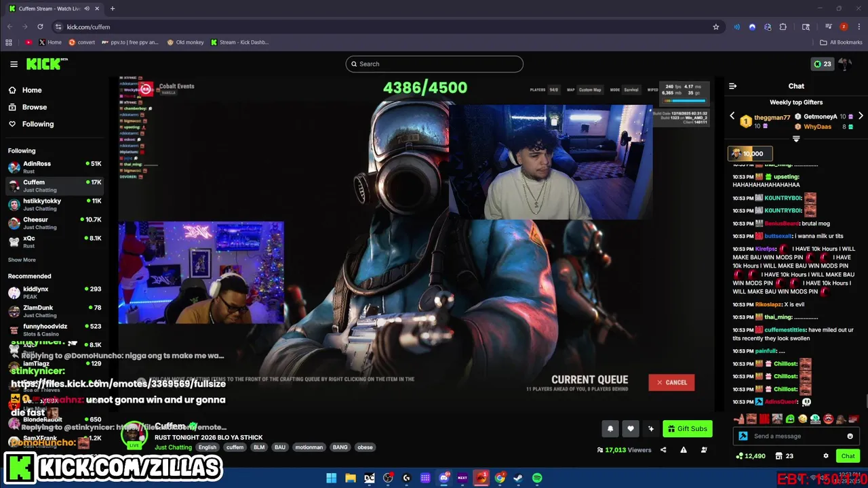
Task: Click gifter thegman77 in leaderboard
Action: 772,117
